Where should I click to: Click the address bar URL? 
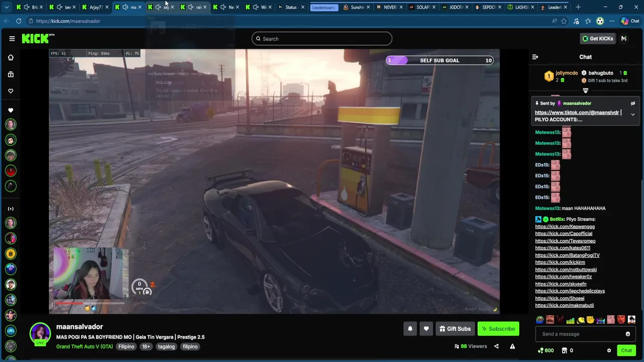[x=68, y=21]
